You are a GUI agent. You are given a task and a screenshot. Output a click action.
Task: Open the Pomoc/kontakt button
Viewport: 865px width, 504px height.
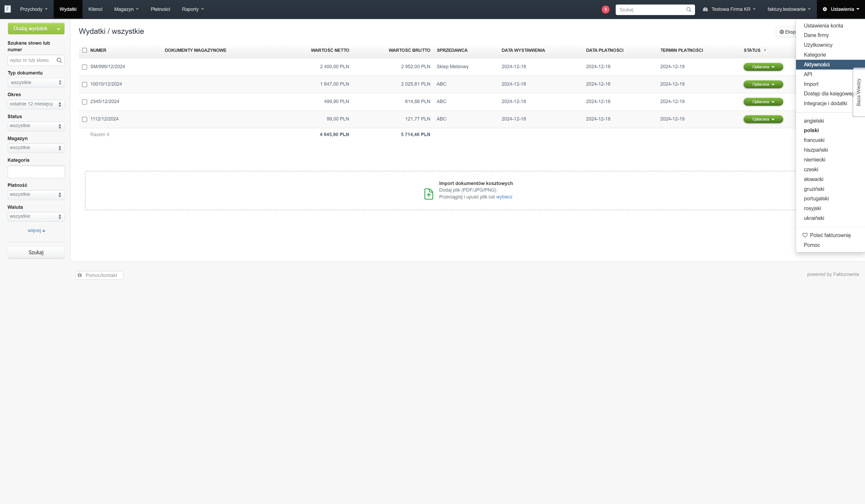click(x=99, y=275)
